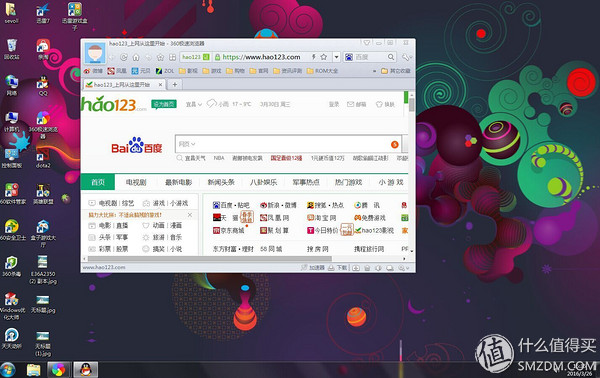This screenshot has height=378, width=600.
Task: Click the vertical page scrollbar
Action: 412,104
